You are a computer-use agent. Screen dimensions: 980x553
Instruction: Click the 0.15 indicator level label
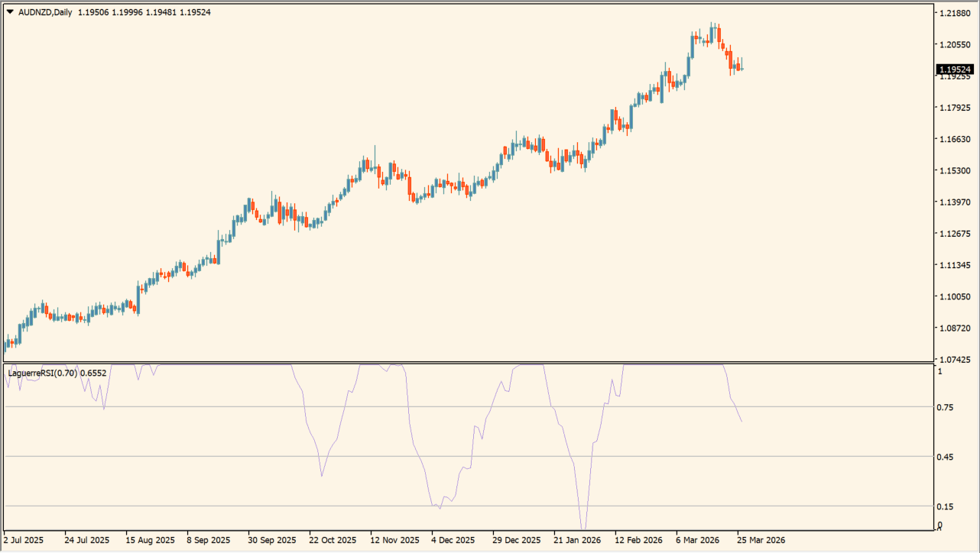pos(945,506)
